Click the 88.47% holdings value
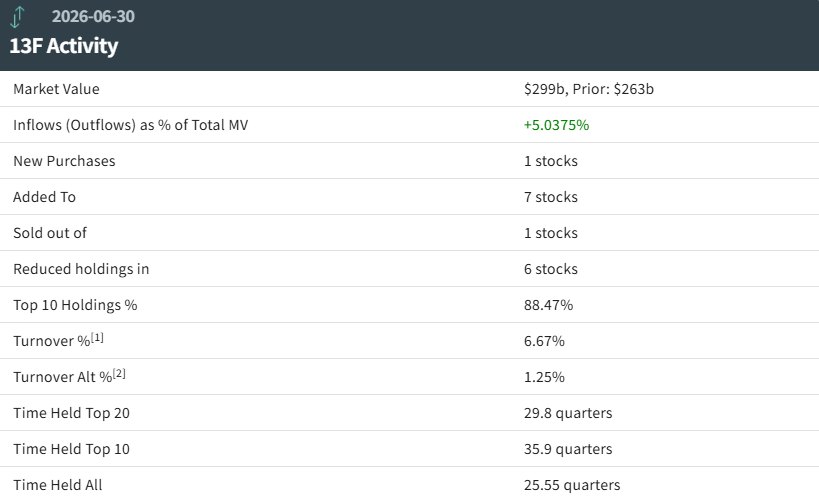 tap(548, 305)
